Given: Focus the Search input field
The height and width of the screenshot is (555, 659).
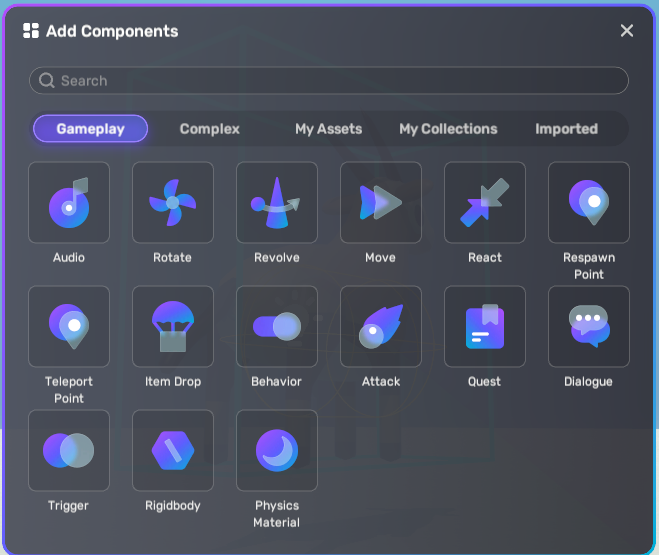Looking at the screenshot, I should click(329, 80).
